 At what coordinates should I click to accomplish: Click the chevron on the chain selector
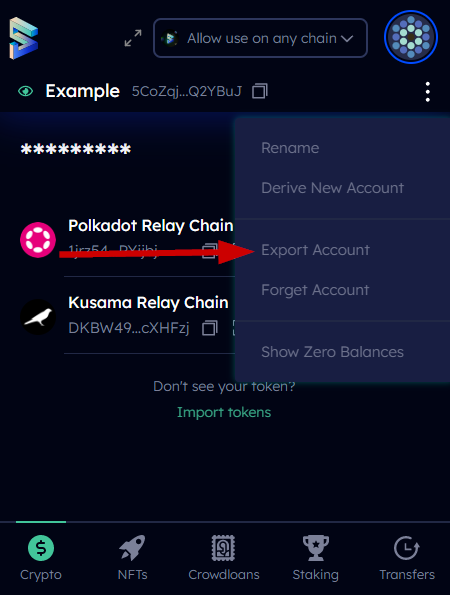[347, 39]
